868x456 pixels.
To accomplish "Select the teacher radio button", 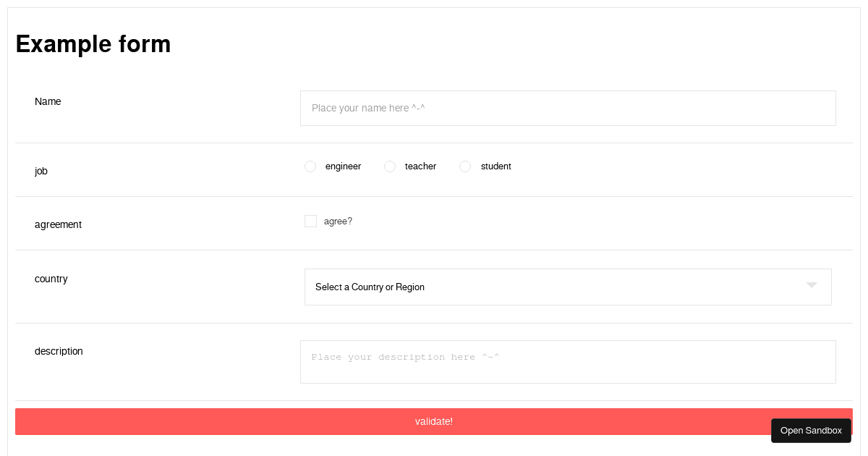I will [x=390, y=166].
